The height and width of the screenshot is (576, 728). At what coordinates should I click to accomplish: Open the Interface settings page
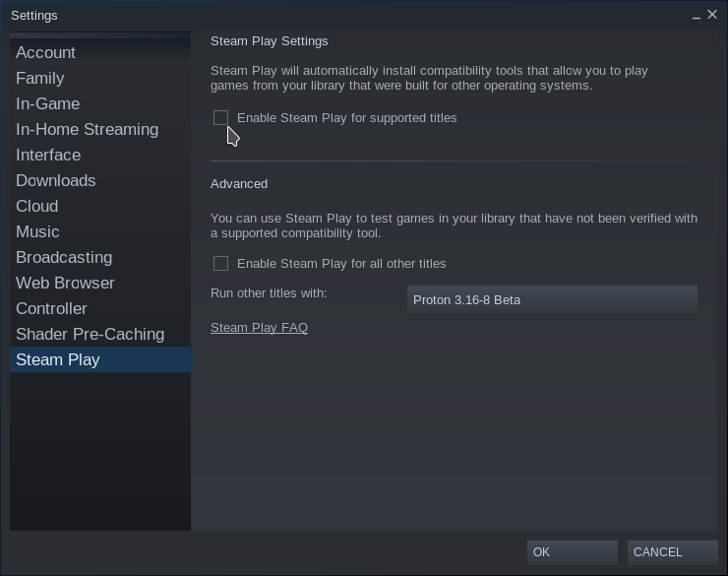(x=100, y=155)
